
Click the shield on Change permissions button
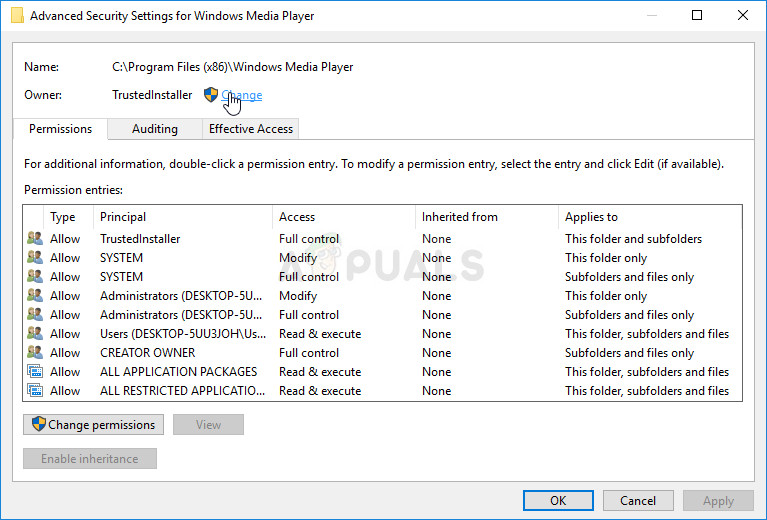[38, 424]
